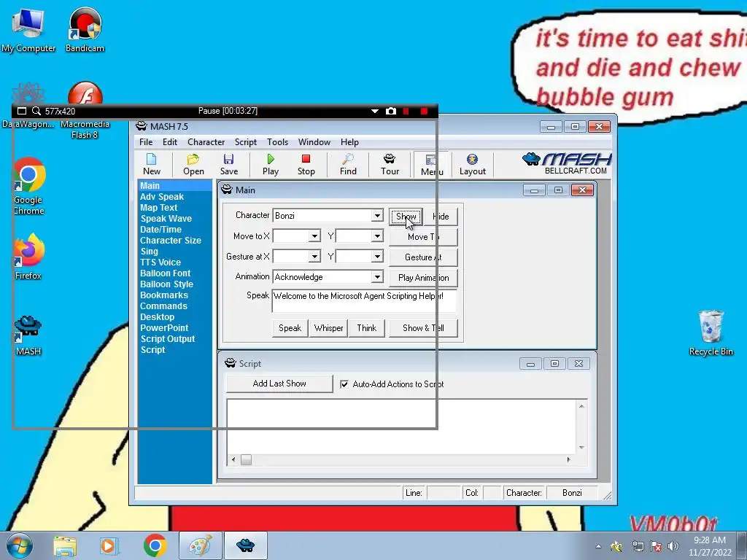This screenshot has width=747, height=560.
Task: Click the Chrome icon on the taskbar
Action: click(x=155, y=545)
